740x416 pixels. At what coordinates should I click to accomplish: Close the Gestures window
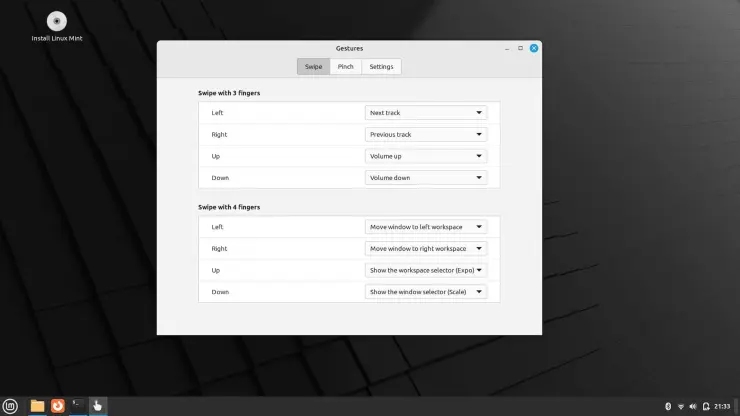534,48
